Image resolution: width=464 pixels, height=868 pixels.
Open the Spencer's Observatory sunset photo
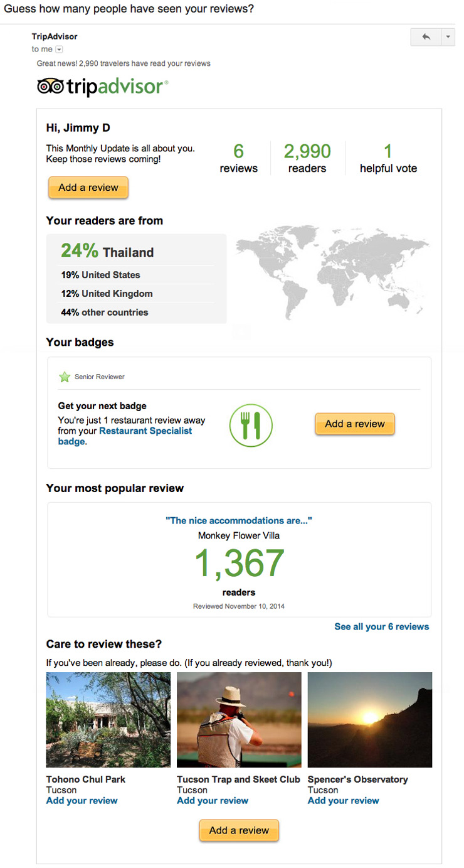click(x=370, y=719)
